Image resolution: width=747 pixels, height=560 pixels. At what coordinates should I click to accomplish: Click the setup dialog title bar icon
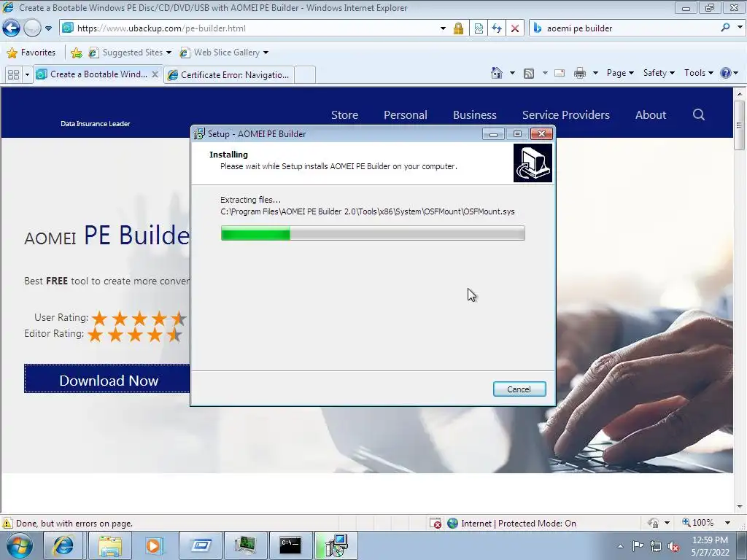(x=199, y=134)
